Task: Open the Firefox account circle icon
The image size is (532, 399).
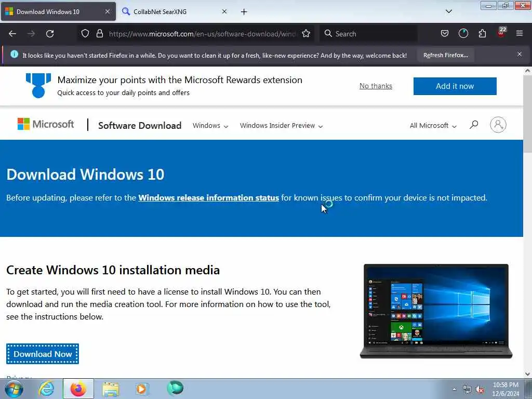Action: tap(463, 34)
